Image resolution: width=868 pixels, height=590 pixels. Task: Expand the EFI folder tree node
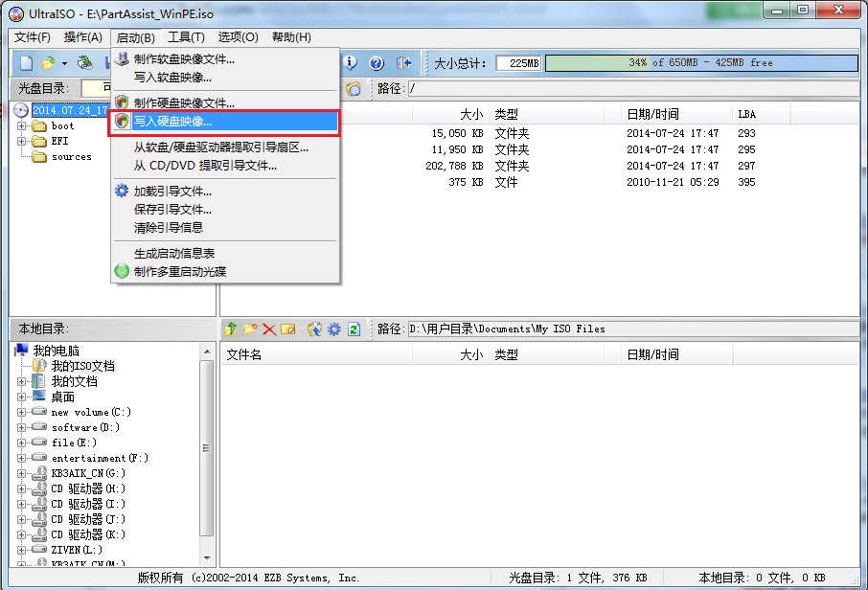pyautogui.click(x=21, y=141)
